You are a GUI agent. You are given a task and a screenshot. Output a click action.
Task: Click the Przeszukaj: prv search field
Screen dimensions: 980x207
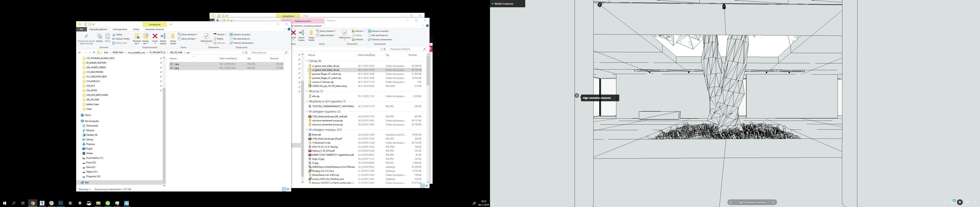tap(266, 53)
